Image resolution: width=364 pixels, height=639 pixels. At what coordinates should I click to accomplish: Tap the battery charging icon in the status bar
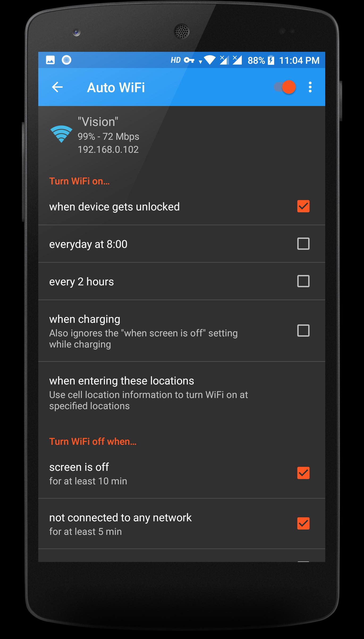point(271,60)
